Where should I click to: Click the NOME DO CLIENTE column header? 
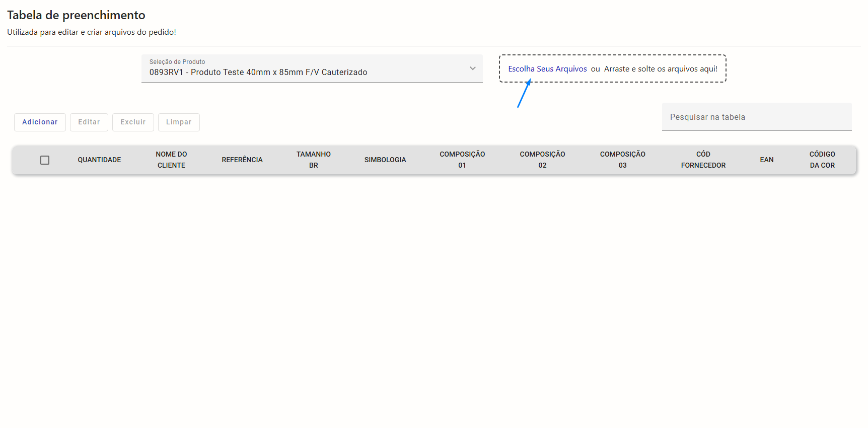[x=171, y=160]
